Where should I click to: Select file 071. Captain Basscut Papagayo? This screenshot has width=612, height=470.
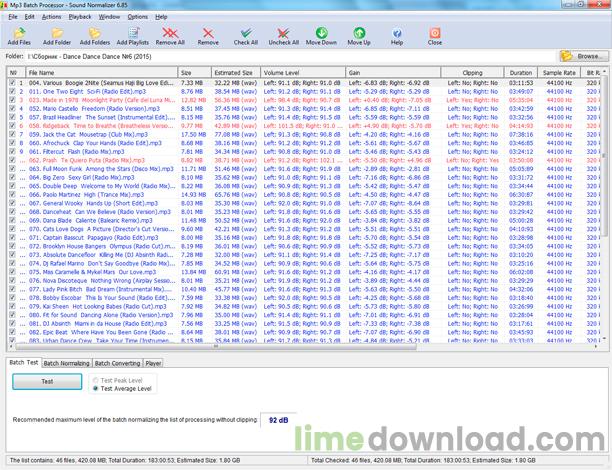point(94,237)
